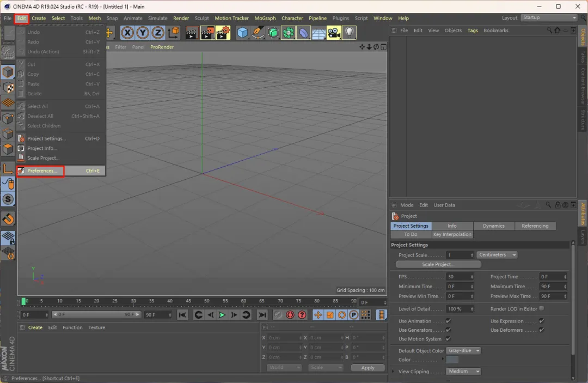588x383 pixels.
Task: Select the Spline Pen tool icon
Action: pyautogui.click(x=258, y=33)
